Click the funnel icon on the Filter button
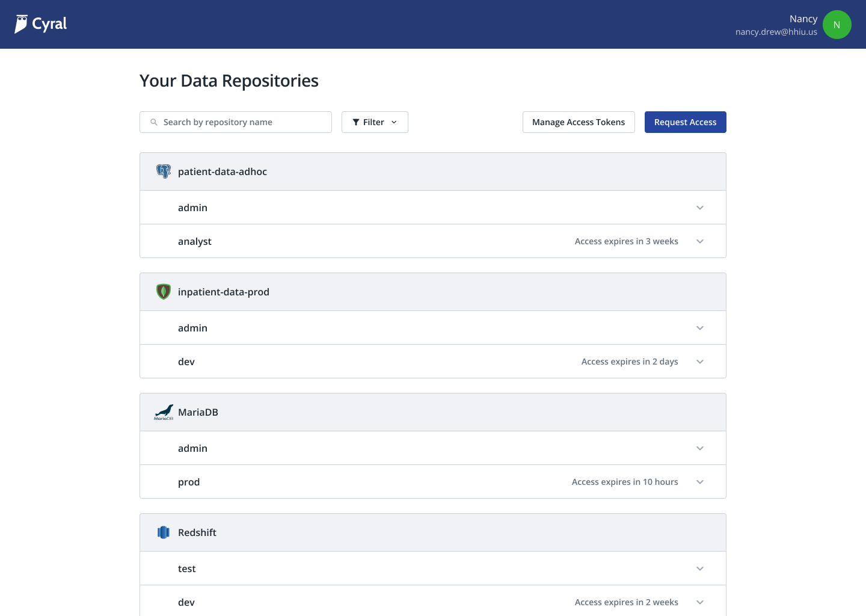The image size is (866, 616). click(356, 122)
